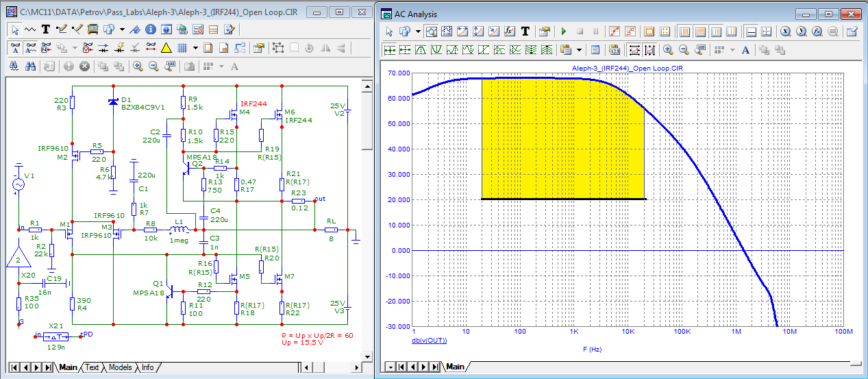This screenshot has height=379, width=868.
Task: Click Zoom In in AC Analysis toolbar
Action: [668, 49]
